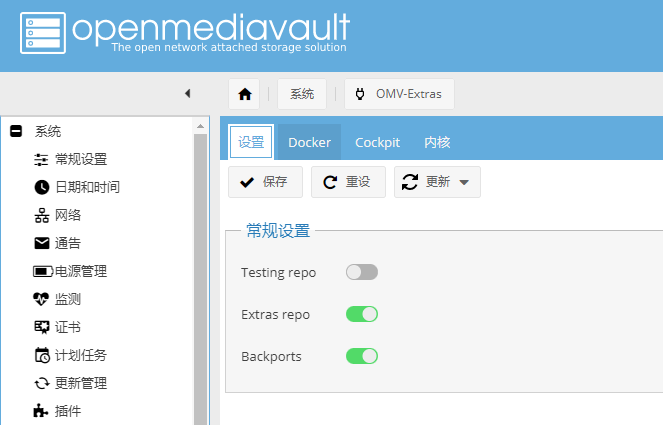The height and width of the screenshot is (425, 663).
Task: Disable the Extras repo toggle
Action: (362, 314)
